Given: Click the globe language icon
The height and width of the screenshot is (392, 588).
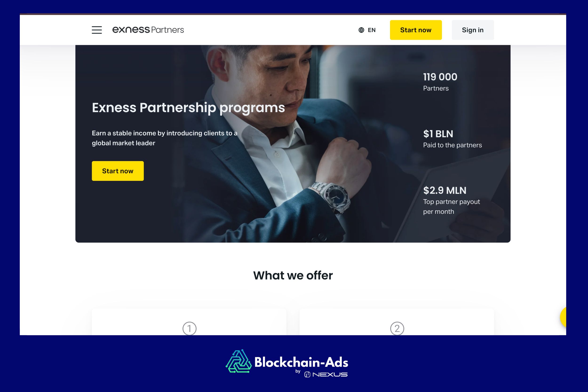Looking at the screenshot, I should click(x=361, y=30).
